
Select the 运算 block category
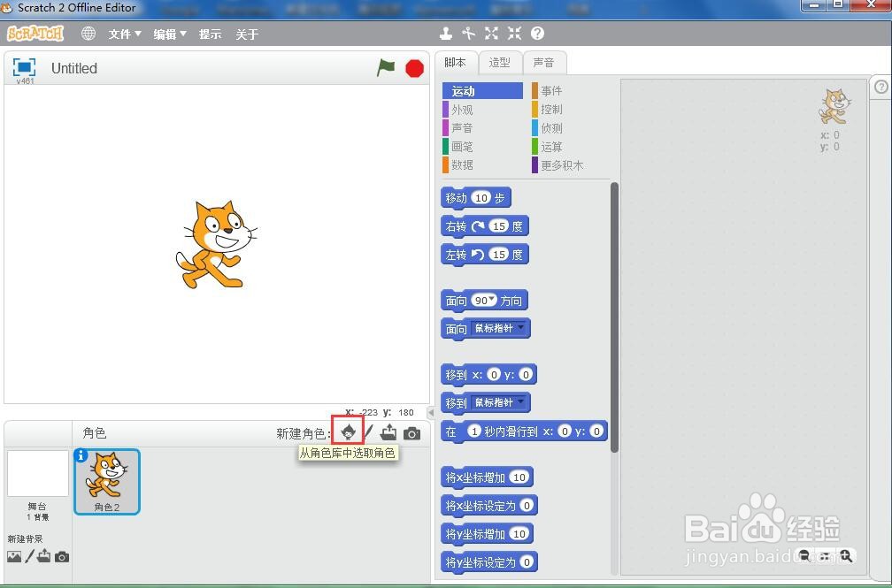click(572, 146)
